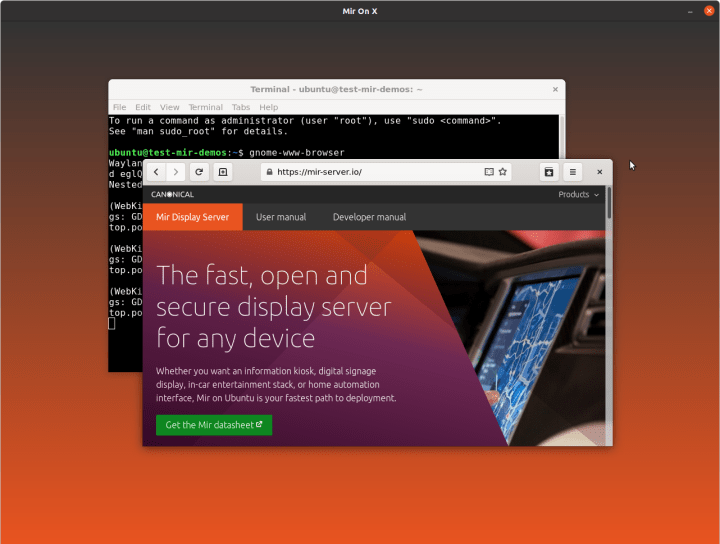
Task: Minimize the Mir On X window
Action: [x=690, y=11]
